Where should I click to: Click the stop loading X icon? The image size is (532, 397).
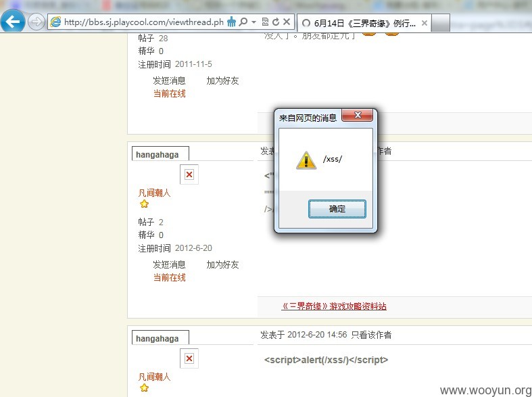(287, 22)
